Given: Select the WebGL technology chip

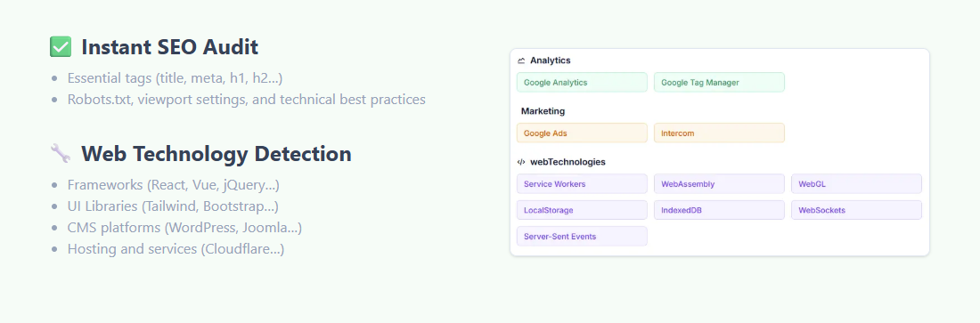Looking at the screenshot, I should (x=856, y=184).
